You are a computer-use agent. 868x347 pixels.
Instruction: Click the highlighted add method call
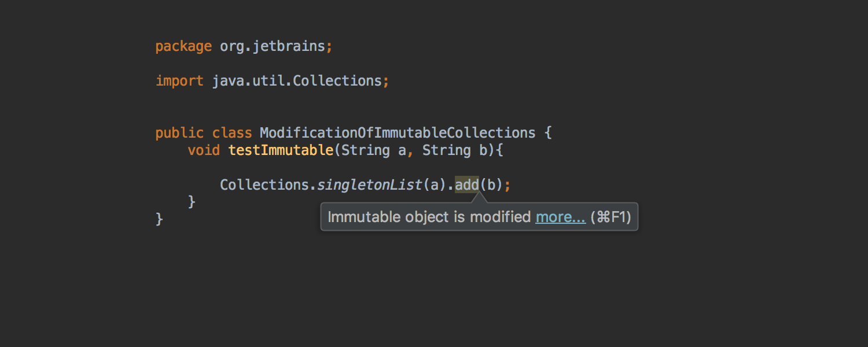pos(466,185)
